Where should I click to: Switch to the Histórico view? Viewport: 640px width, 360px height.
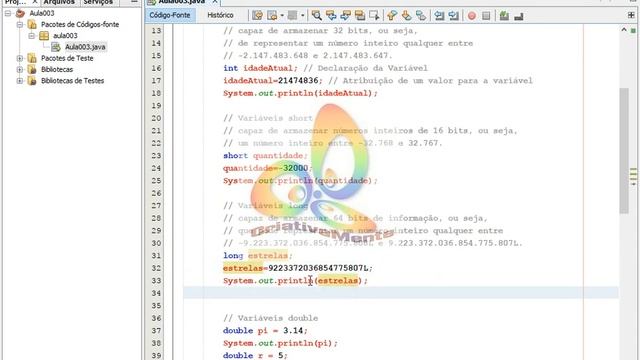click(220, 15)
